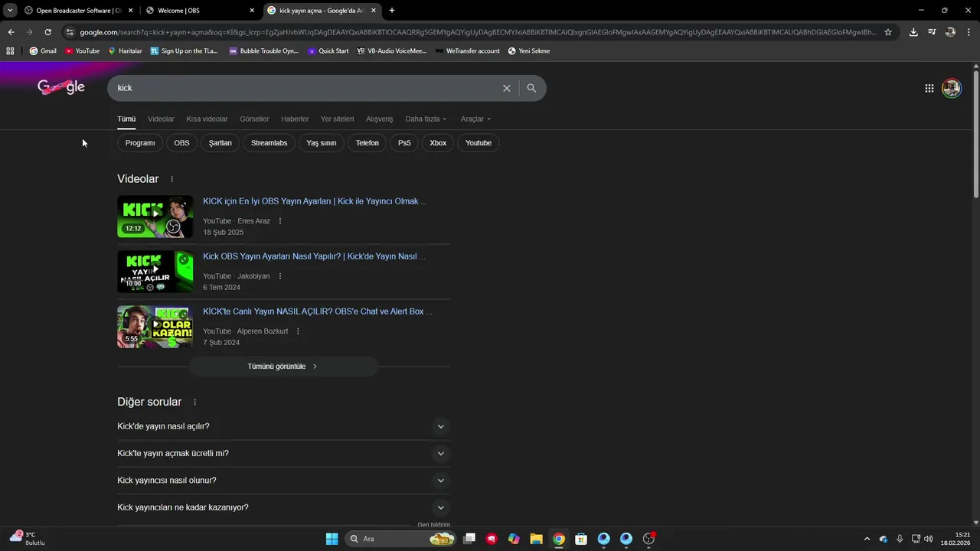Viewport: 980px width, 551px height.
Task: Open the Diğer sorular three-dot menu
Action: 194,403
